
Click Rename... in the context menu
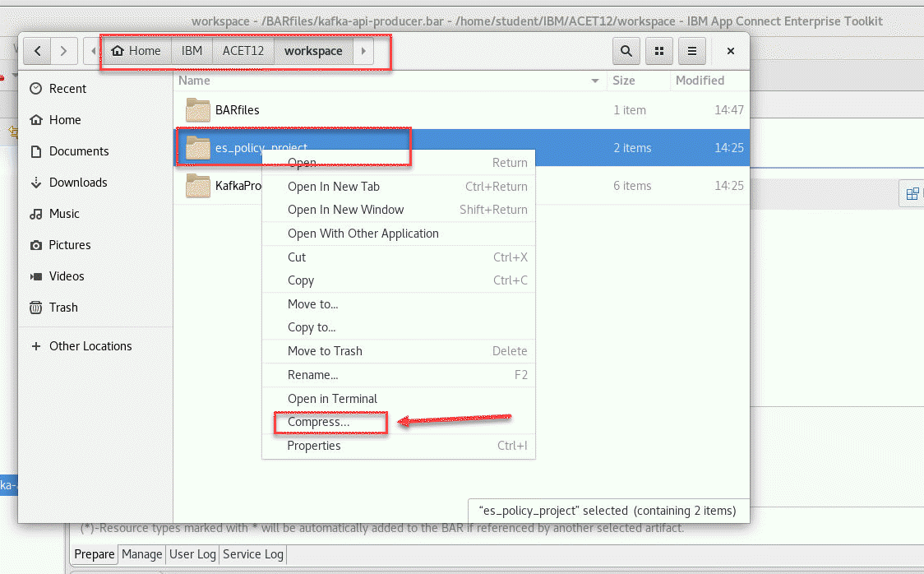pyautogui.click(x=312, y=375)
